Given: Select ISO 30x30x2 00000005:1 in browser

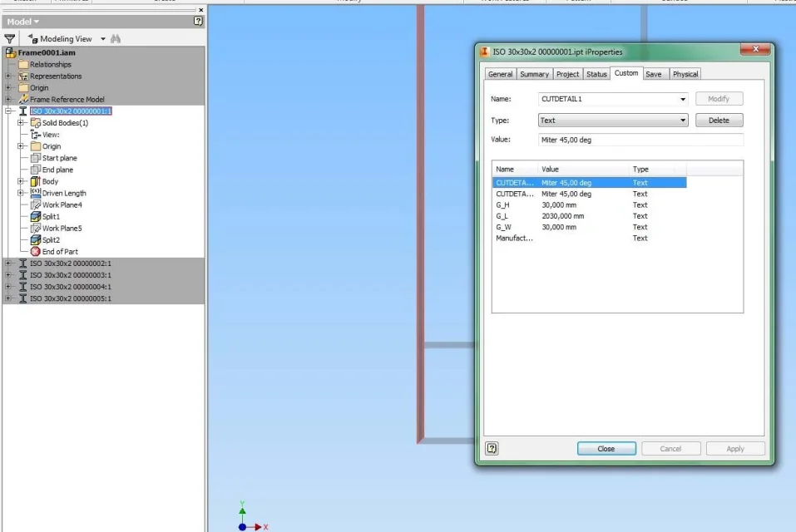Looking at the screenshot, I should click(x=70, y=298).
